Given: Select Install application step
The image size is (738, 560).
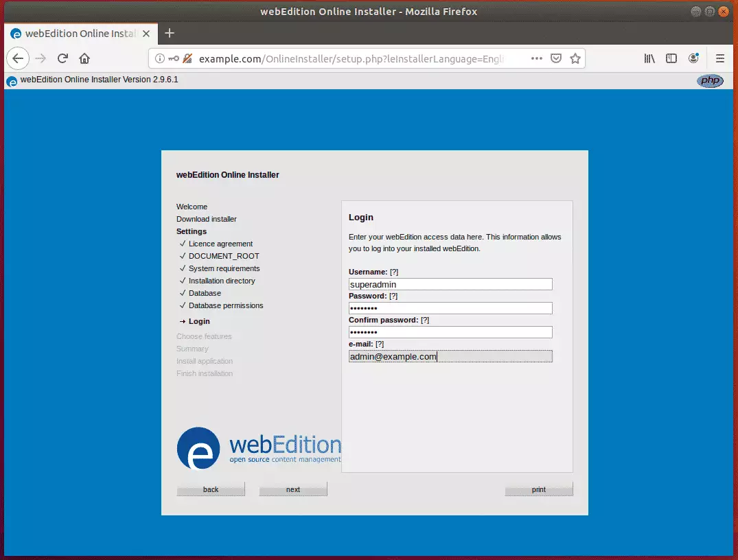Looking at the screenshot, I should (205, 361).
